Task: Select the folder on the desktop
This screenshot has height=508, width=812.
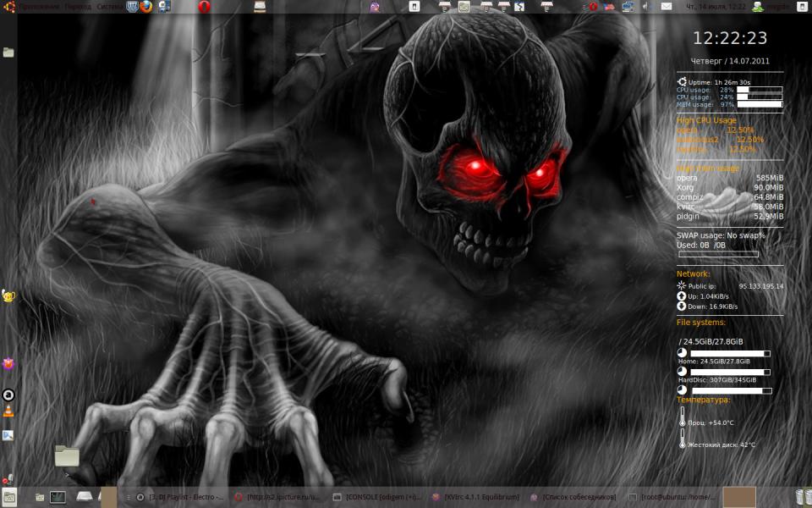Action: point(67,456)
